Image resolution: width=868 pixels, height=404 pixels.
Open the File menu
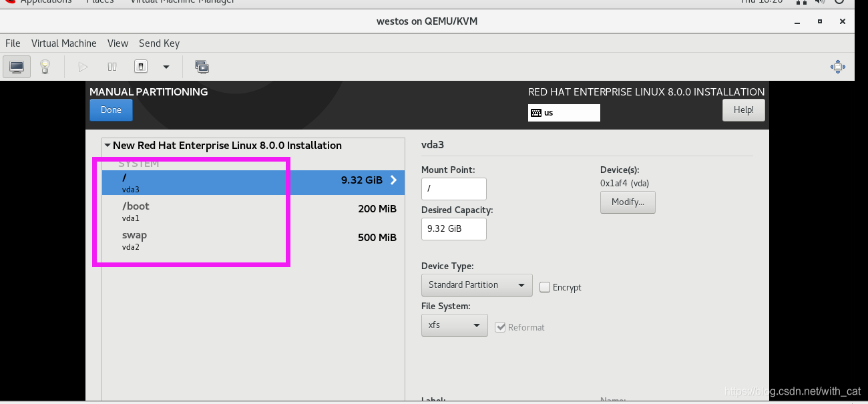[x=13, y=43]
